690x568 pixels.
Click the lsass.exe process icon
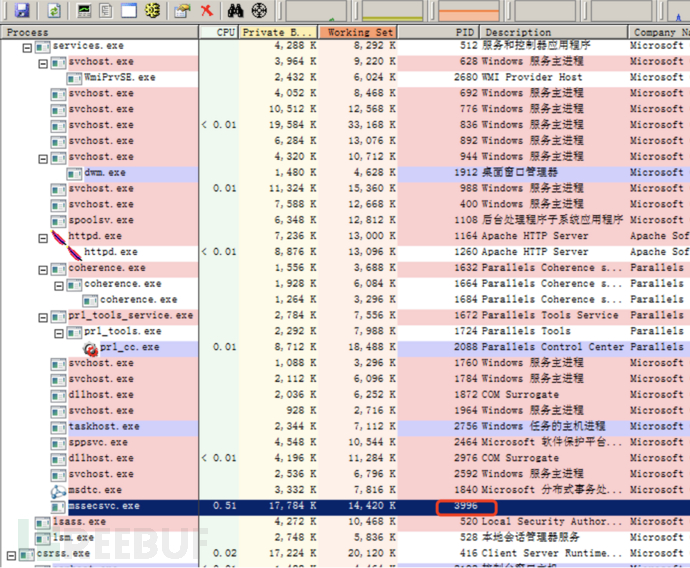tap(43, 523)
